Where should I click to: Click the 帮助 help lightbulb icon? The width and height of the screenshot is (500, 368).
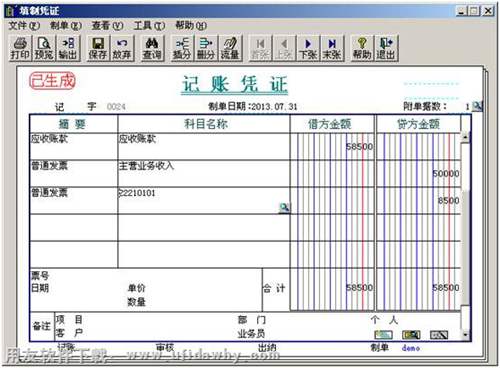[362, 48]
